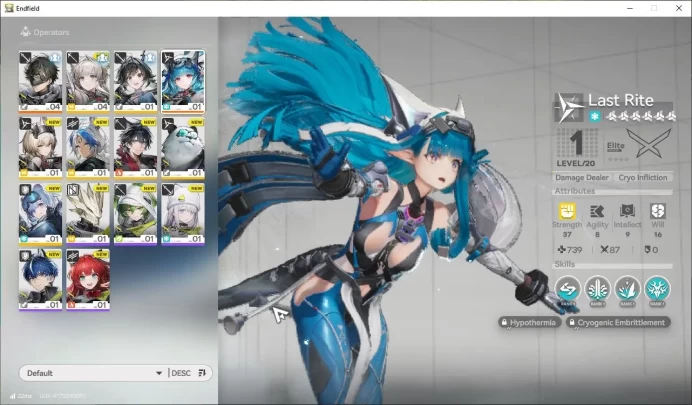Select the blue-streaked white-haired dark-skinned operator card
The image size is (692, 405).
coord(88,147)
